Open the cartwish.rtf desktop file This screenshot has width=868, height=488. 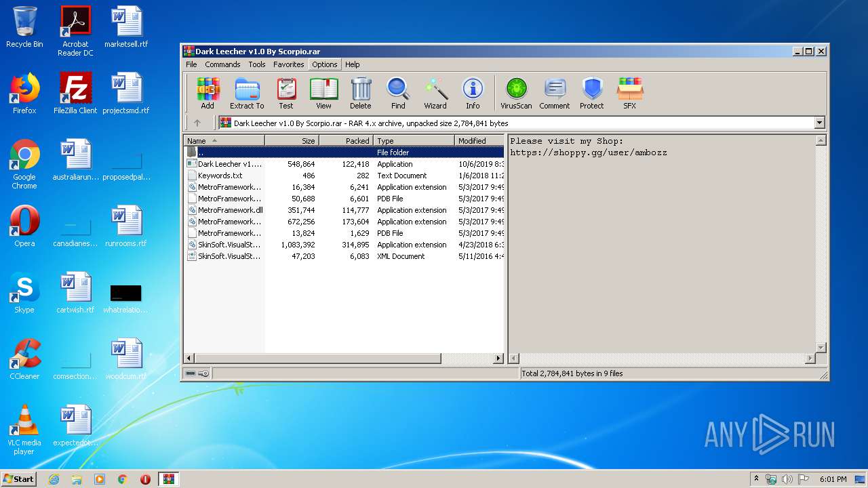75,293
